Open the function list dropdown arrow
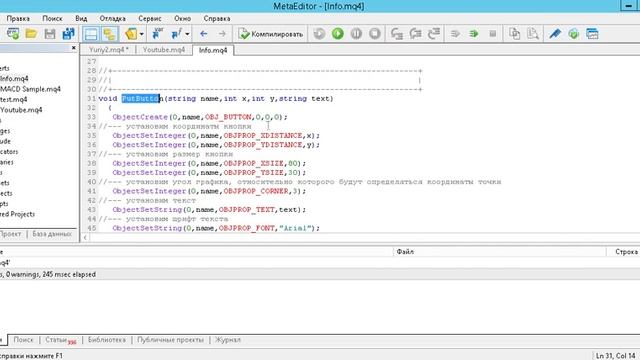640x360 pixels. [187, 34]
